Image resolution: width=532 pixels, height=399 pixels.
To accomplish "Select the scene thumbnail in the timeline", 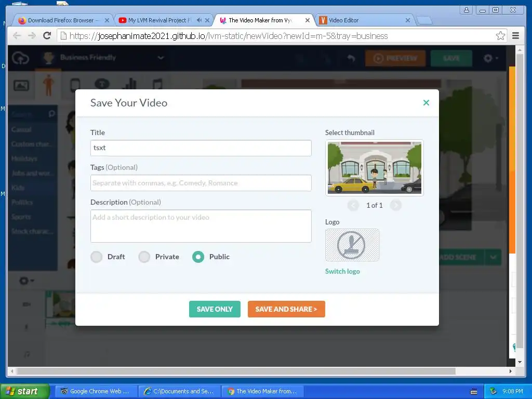I will coord(60,304).
